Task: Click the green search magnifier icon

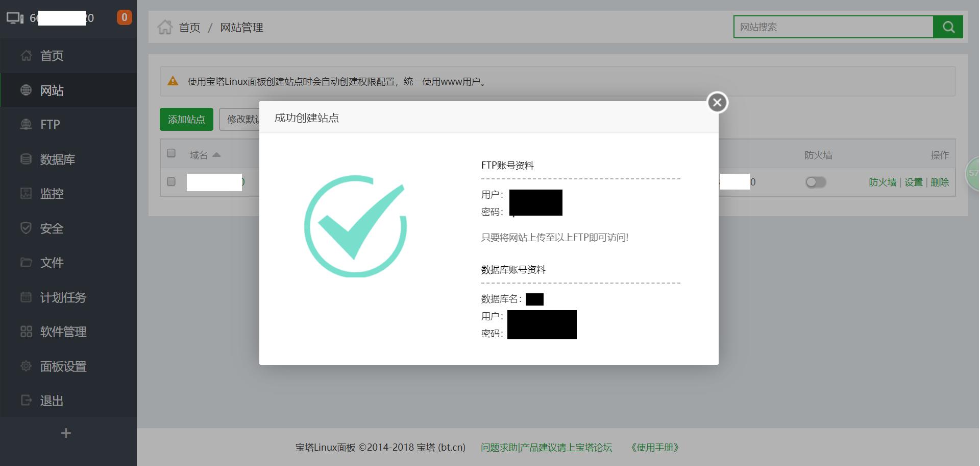Action: 948,27
